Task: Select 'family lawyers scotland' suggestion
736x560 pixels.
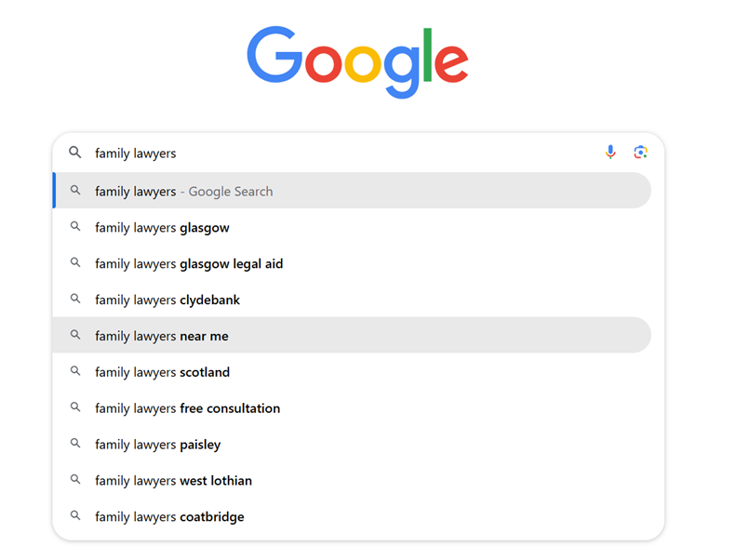Action: [x=352, y=372]
